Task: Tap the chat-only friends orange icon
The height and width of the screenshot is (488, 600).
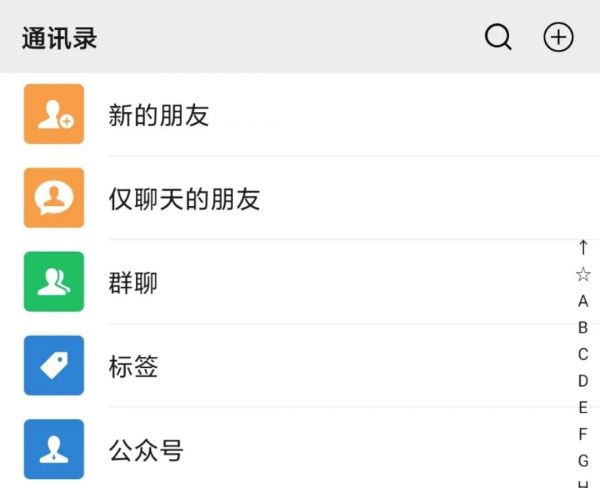Action: click(x=54, y=198)
